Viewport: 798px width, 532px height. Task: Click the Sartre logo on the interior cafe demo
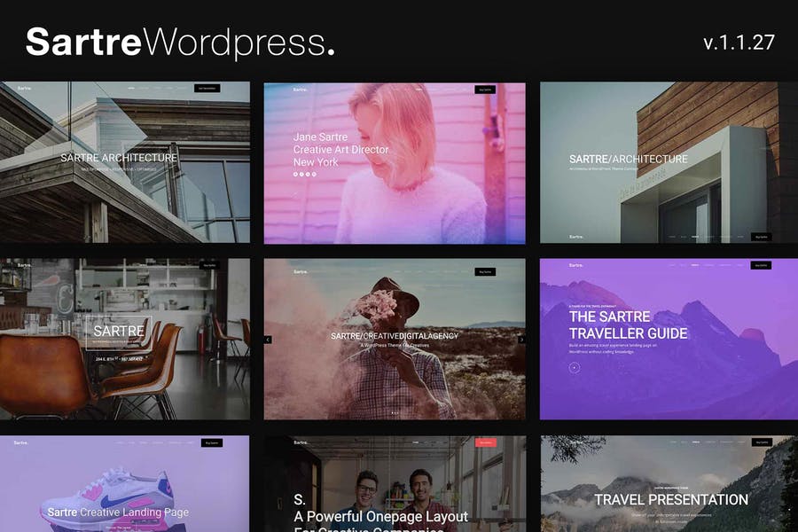[x=22, y=264]
